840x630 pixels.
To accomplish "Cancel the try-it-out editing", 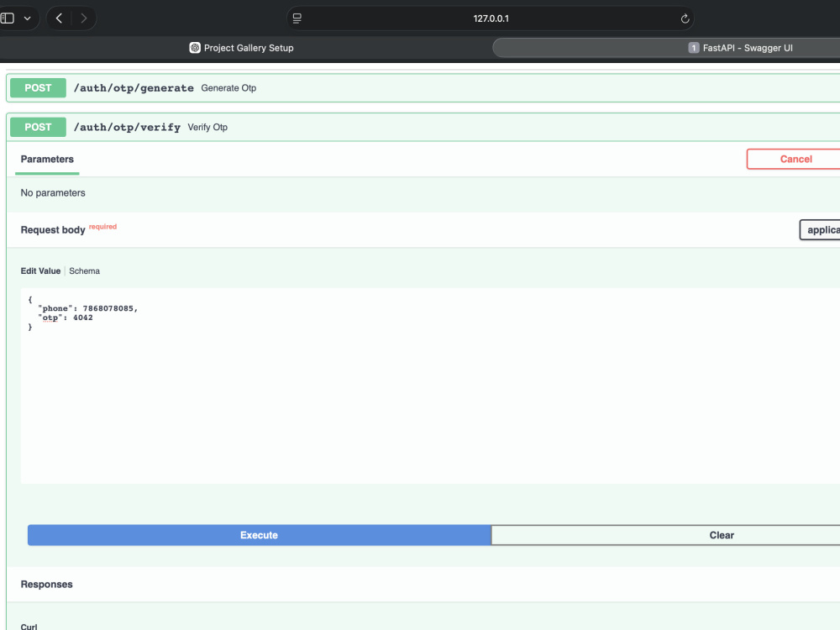I will coord(795,159).
